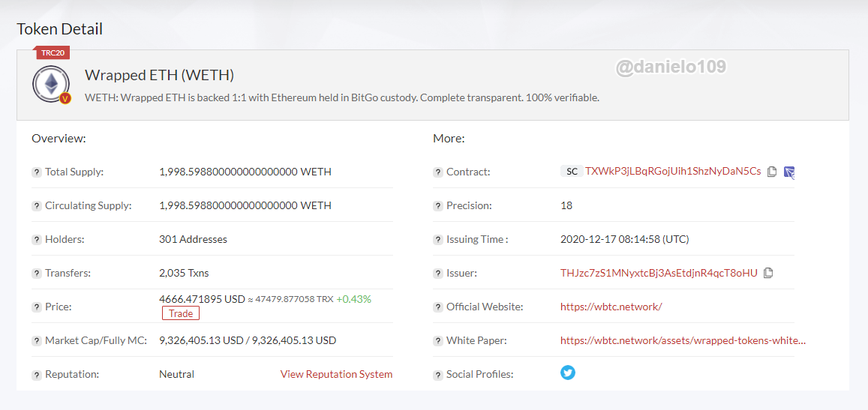Click the Trade button
Screen dimensions: 868x410
click(x=181, y=314)
